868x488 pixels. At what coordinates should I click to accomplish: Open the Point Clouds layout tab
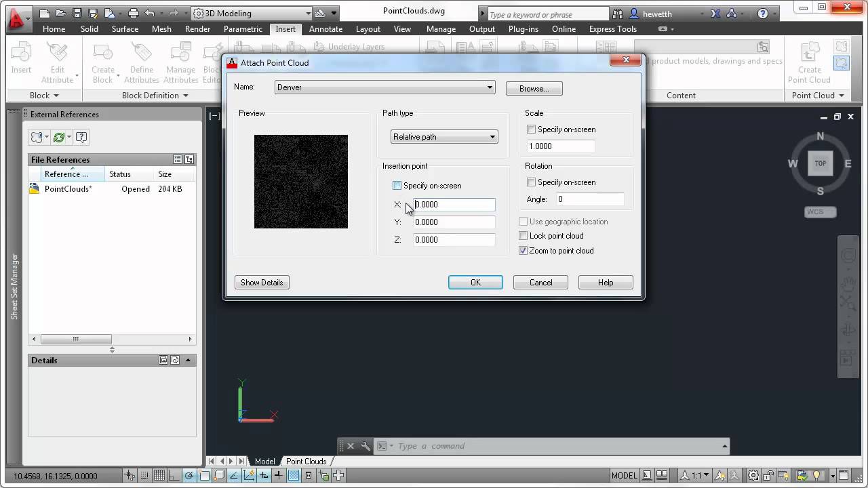tap(306, 462)
